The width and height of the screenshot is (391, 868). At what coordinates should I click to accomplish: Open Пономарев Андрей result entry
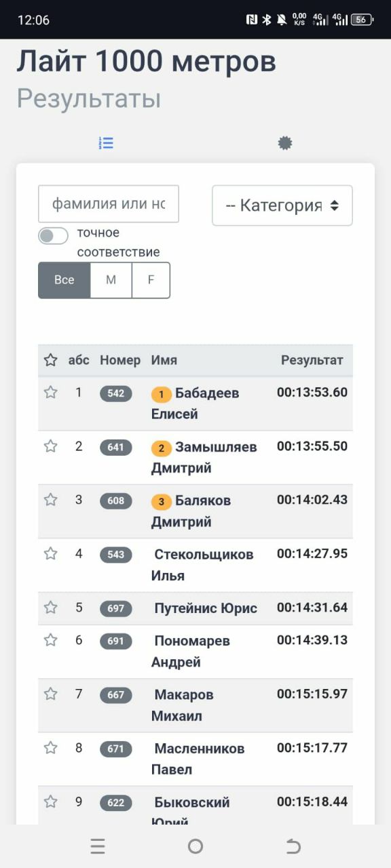pos(195,651)
